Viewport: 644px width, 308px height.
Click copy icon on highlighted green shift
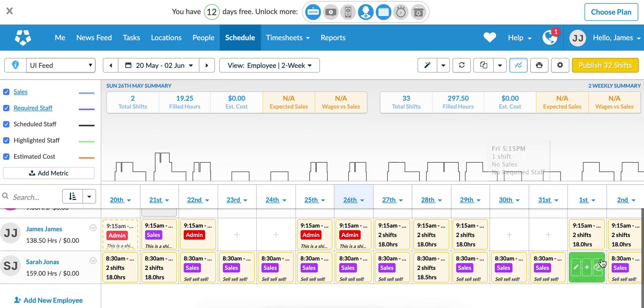pos(598,267)
